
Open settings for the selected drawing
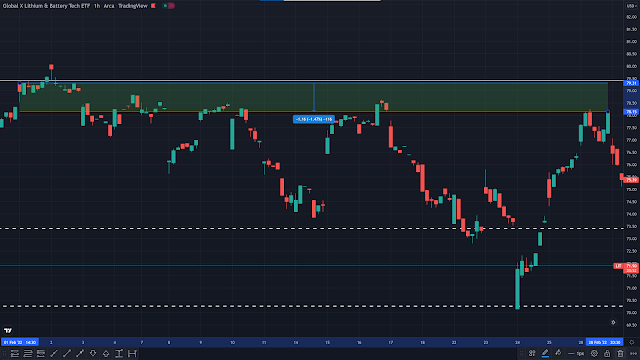click(x=594, y=353)
